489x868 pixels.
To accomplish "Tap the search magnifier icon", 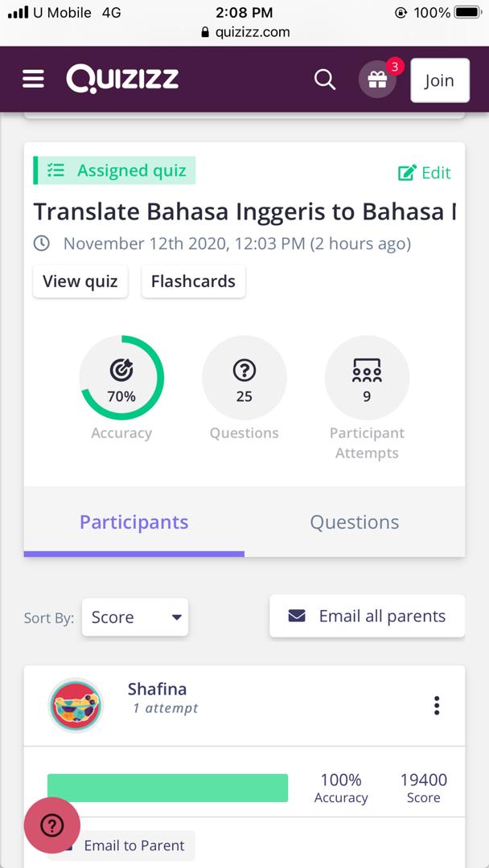I will click(325, 80).
